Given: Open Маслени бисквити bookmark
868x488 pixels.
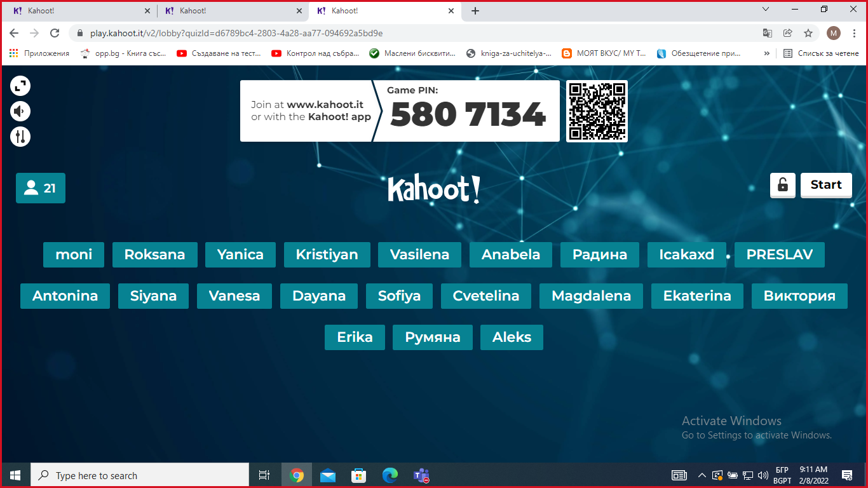Looking at the screenshot, I should click(x=412, y=53).
